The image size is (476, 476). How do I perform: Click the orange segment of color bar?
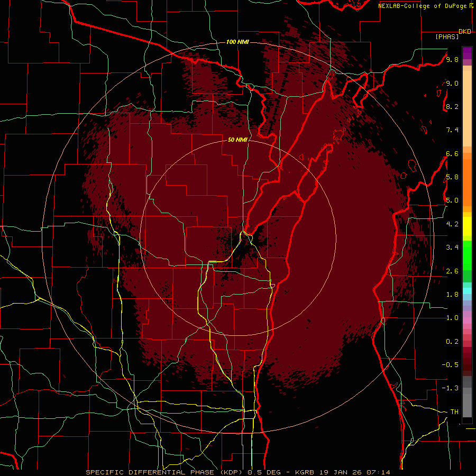[467, 182]
